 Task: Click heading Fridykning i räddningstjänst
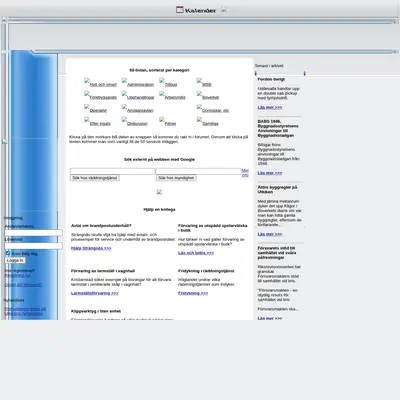(x=206, y=271)
